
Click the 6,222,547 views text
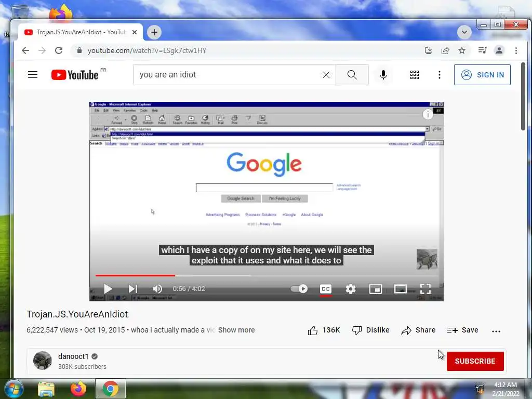tap(52, 330)
